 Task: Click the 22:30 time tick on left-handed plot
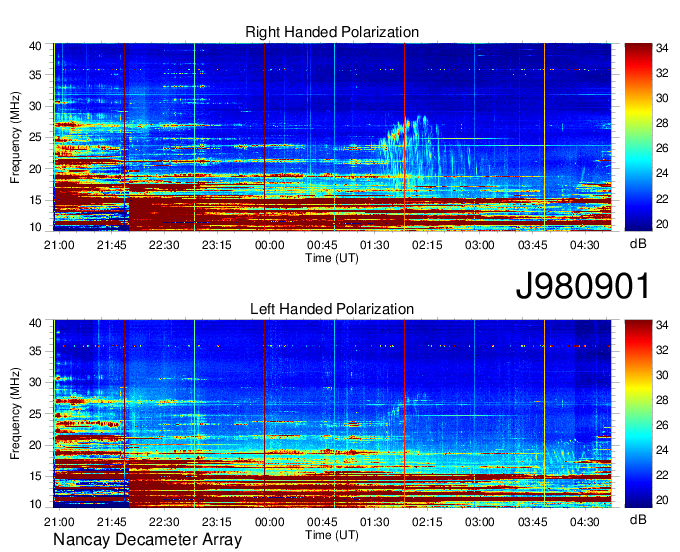pos(164,522)
